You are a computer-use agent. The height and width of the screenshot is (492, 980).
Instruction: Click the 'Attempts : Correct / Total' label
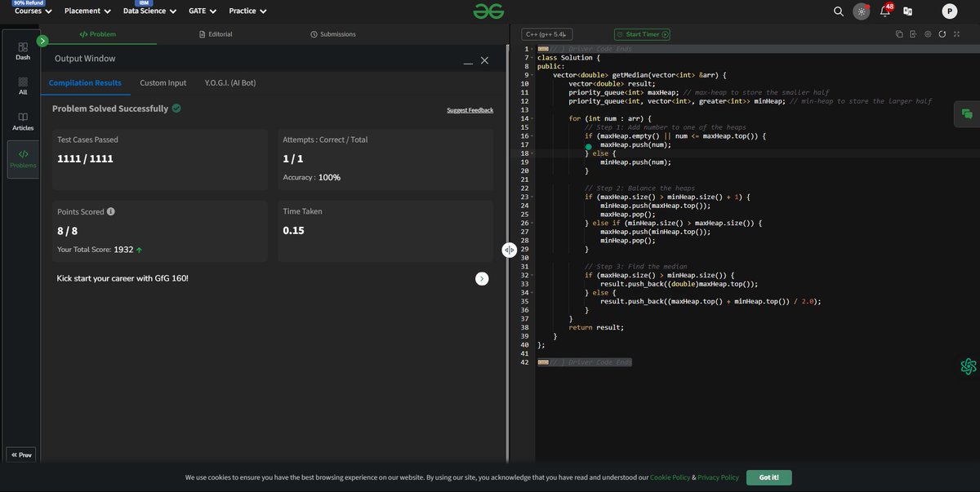[x=325, y=140]
